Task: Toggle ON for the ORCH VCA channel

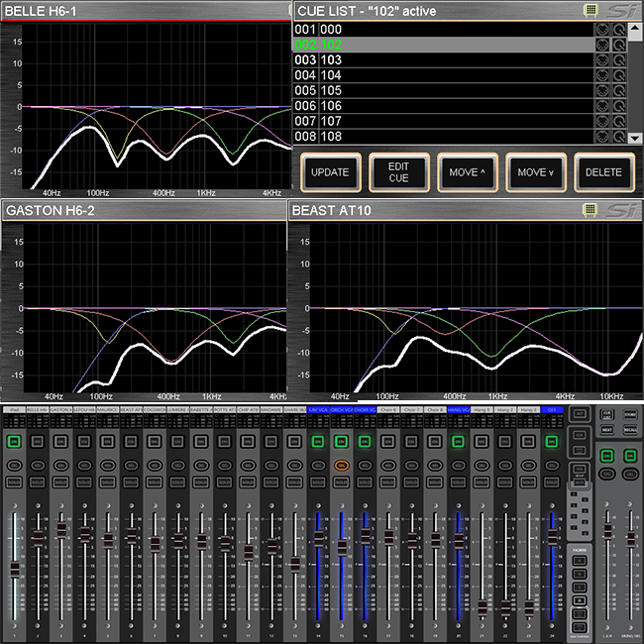Action: point(342,442)
